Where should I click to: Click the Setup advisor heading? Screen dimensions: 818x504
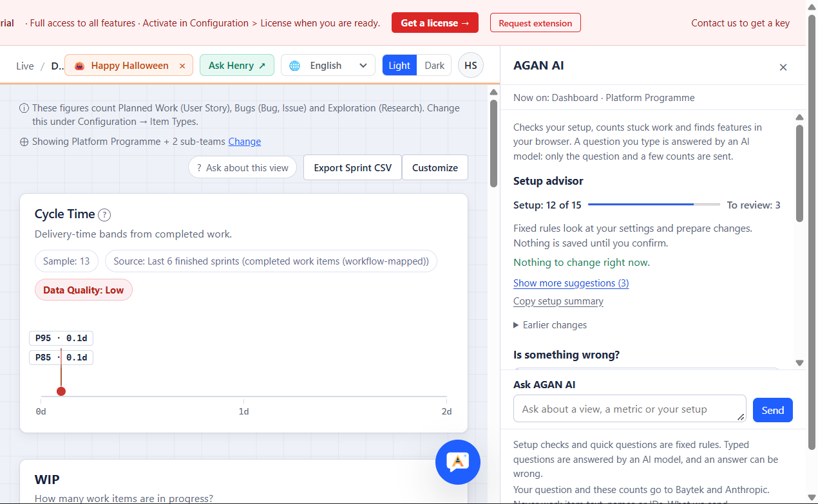pyautogui.click(x=548, y=181)
